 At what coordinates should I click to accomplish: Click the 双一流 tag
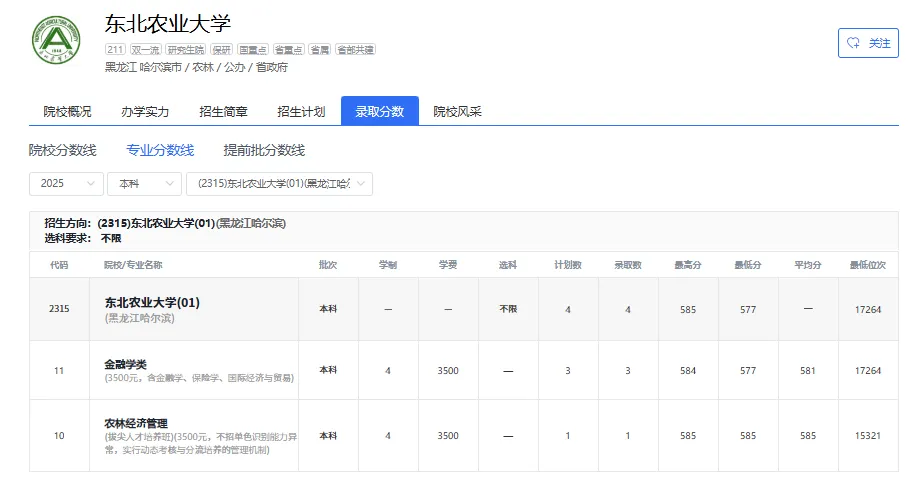click(146, 49)
